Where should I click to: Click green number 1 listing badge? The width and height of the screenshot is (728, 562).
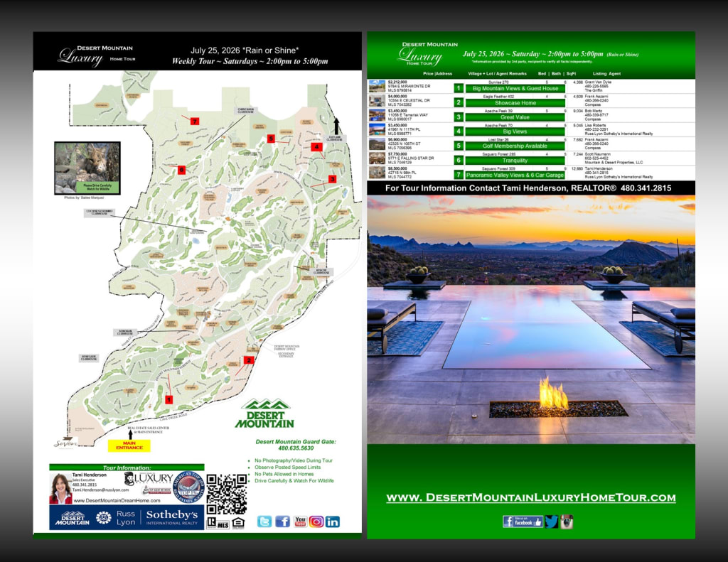coord(459,88)
